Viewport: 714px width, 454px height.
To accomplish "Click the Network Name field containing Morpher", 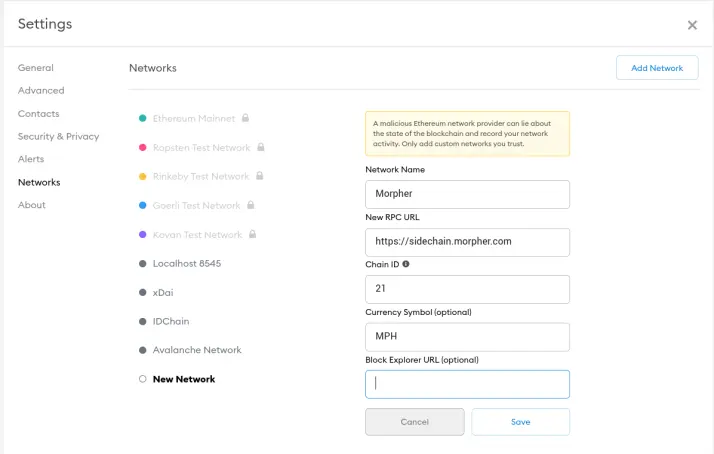I will (x=467, y=194).
